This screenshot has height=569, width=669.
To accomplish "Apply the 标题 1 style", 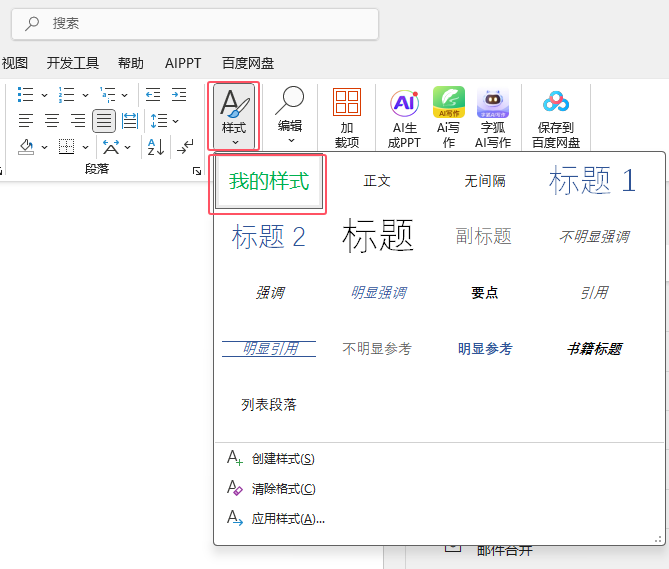I will pyautogui.click(x=593, y=181).
